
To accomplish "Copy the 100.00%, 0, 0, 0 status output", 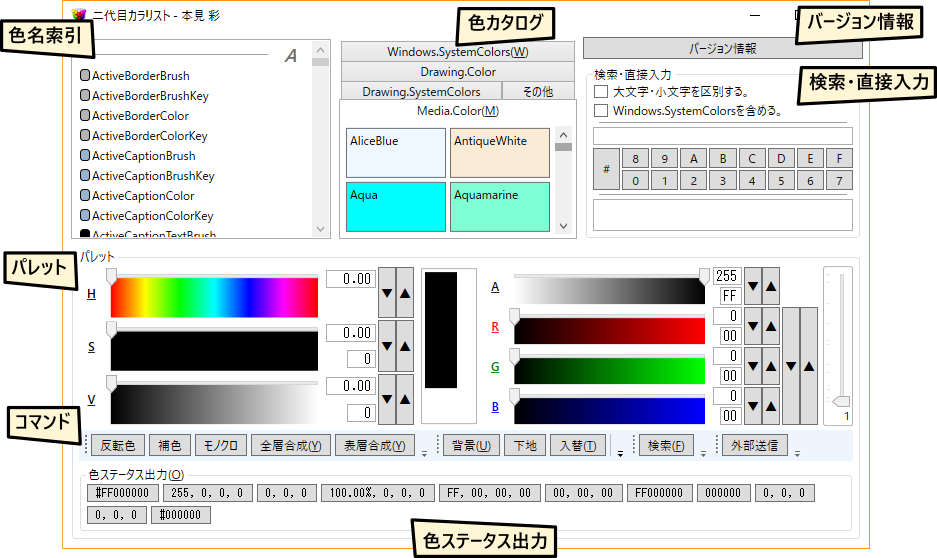I will click(378, 493).
